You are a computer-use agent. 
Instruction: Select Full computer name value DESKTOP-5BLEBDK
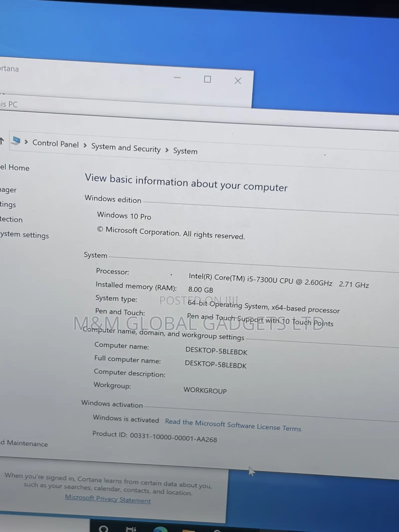point(216,364)
